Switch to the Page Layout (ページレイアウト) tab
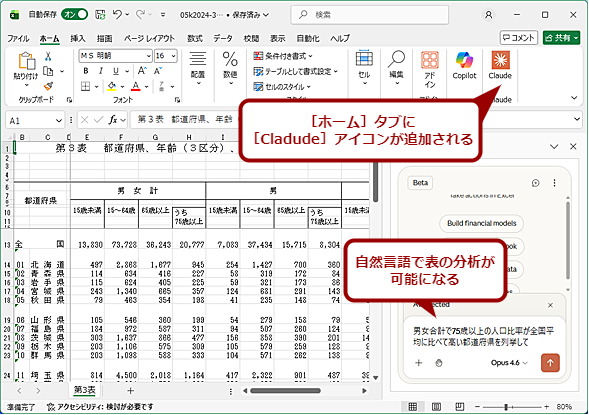Screen dimensions: 589x415 coord(149,38)
